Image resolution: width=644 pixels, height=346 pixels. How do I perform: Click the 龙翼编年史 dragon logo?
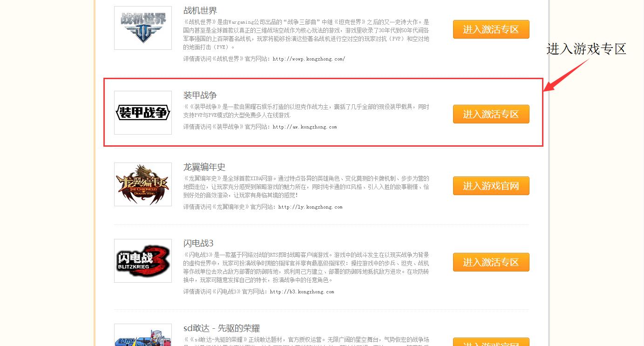point(143,184)
